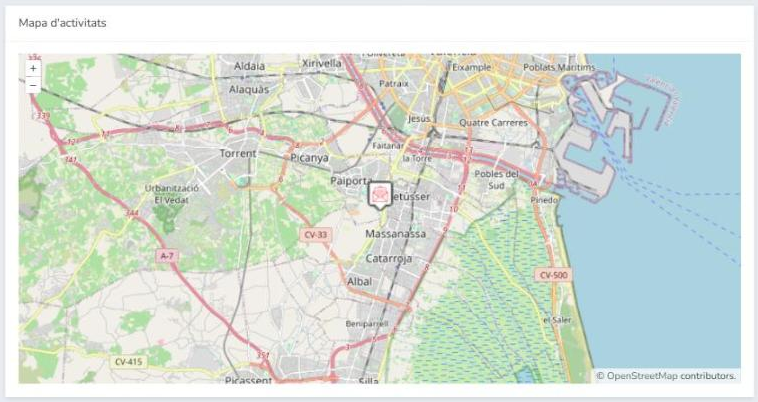This screenshot has height=402, width=758.
Task: Click the Albal town label
Action: coord(360,282)
